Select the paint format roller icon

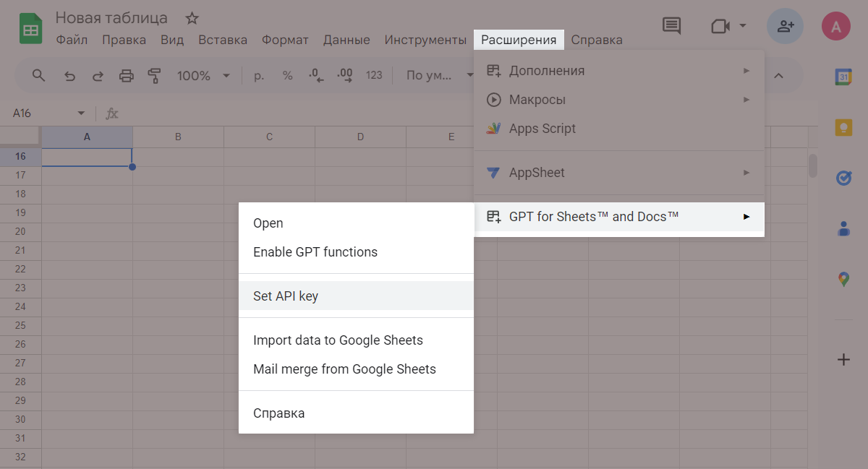tap(154, 76)
